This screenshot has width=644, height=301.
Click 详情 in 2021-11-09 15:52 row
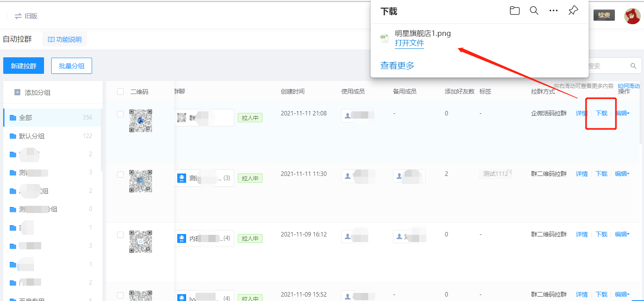click(x=582, y=295)
